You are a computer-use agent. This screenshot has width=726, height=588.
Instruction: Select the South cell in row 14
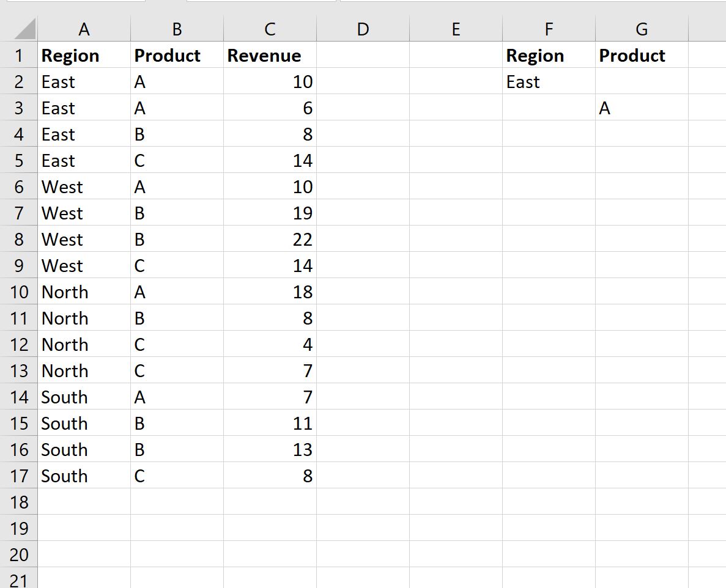pyautogui.click(x=84, y=397)
